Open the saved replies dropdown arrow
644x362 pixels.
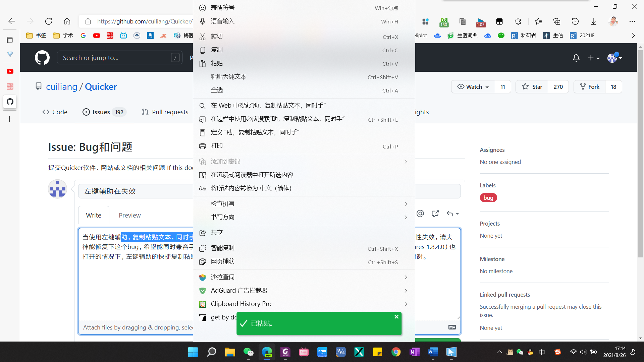point(453,214)
